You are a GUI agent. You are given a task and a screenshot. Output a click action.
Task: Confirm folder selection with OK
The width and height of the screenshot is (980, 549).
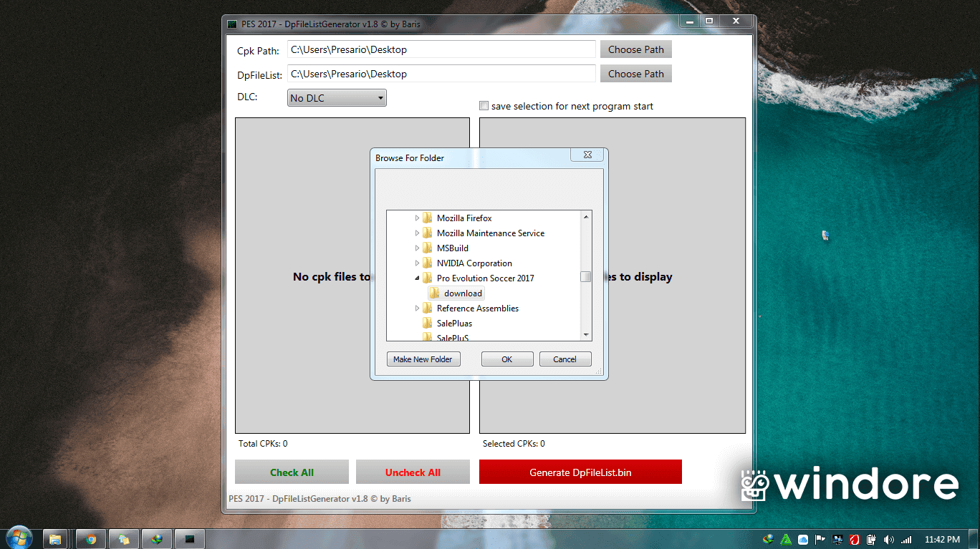pos(507,359)
